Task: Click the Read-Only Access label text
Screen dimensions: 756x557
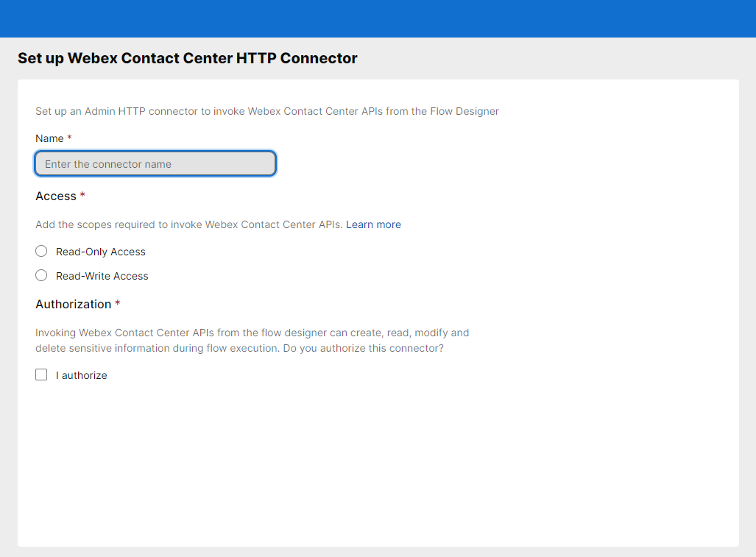Action: point(101,252)
